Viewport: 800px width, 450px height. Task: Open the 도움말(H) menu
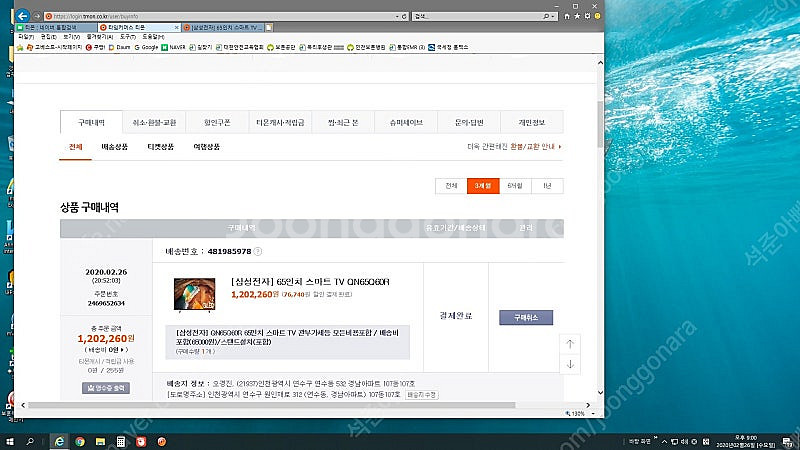[153, 37]
